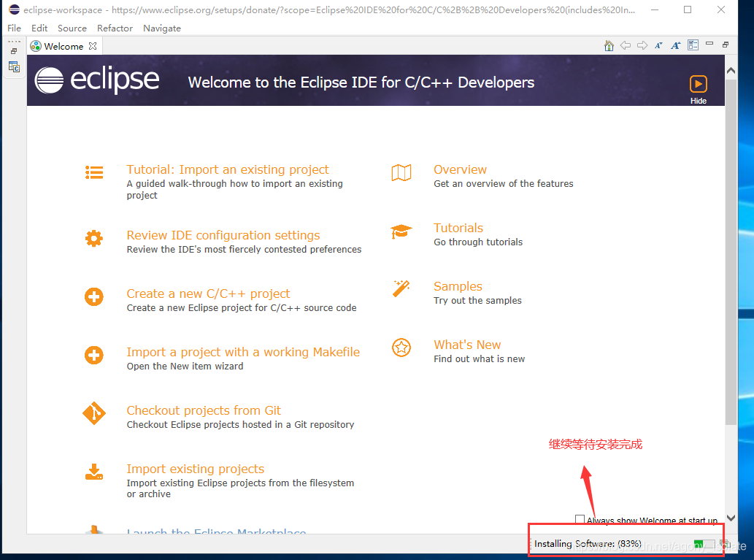
Task: Click the star icon for What's New
Action: click(401, 348)
